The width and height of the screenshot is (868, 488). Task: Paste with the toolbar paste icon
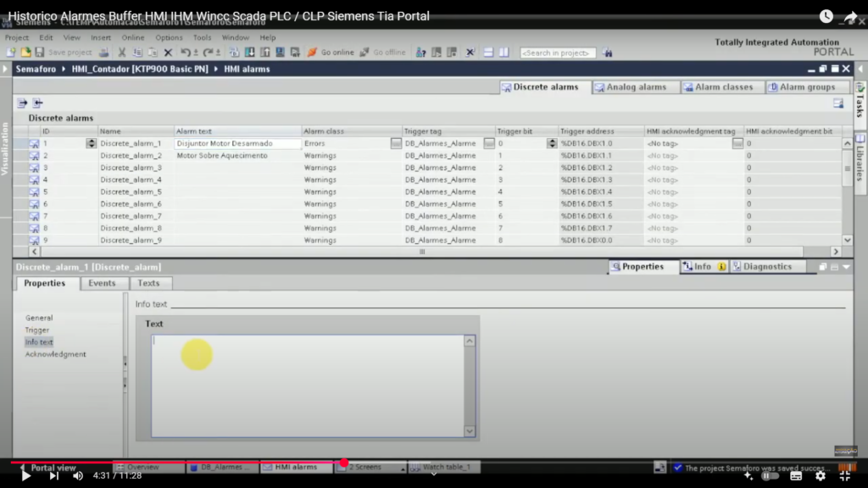click(x=153, y=53)
